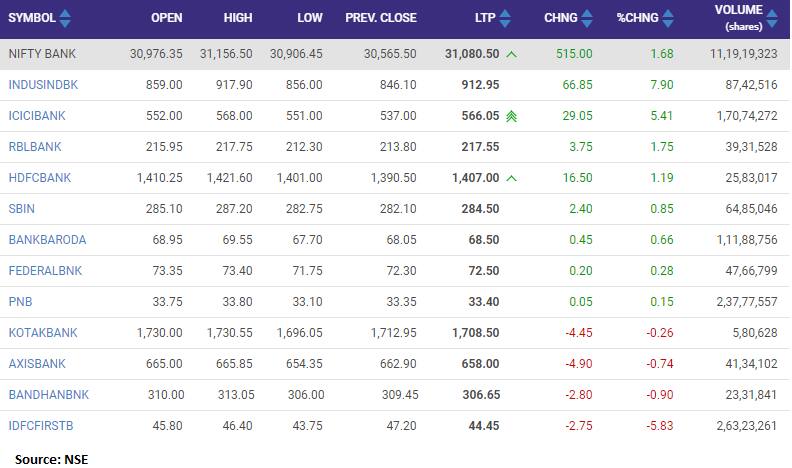Click ICICIBANK change value 29.05
The width and height of the screenshot is (792, 468).
pos(577,116)
